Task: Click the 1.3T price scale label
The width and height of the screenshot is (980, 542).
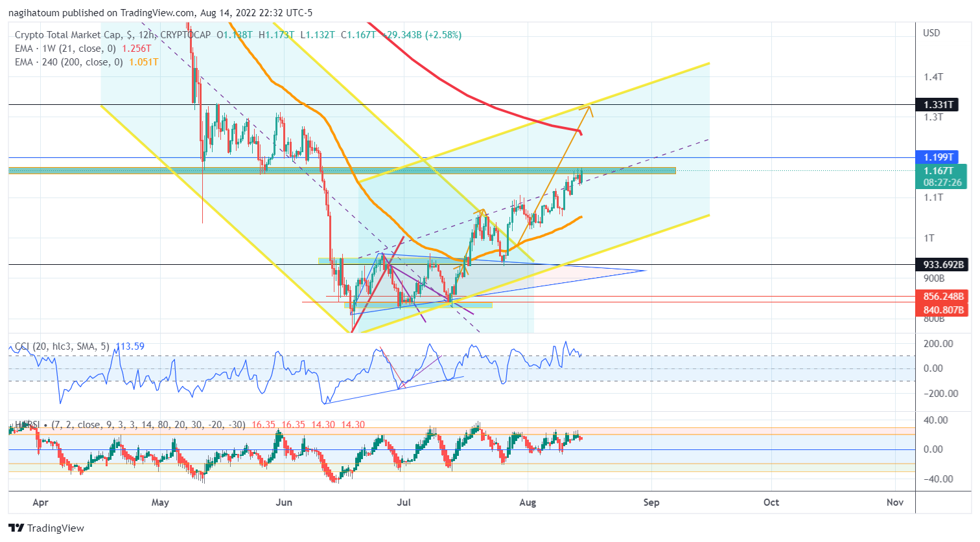Action: click(x=933, y=117)
